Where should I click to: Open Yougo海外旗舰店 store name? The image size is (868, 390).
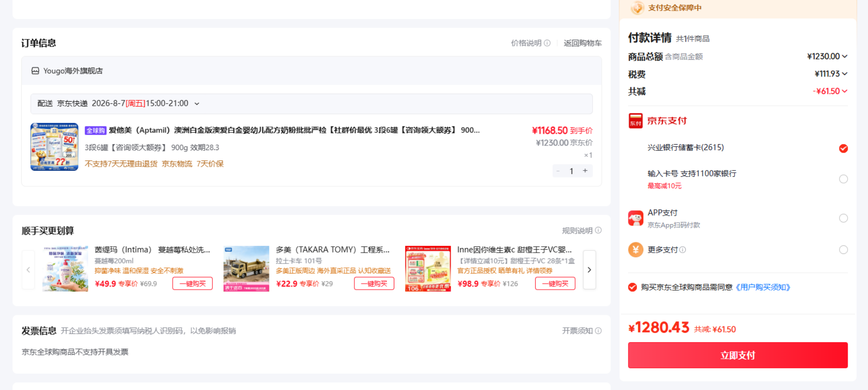click(73, 71)
